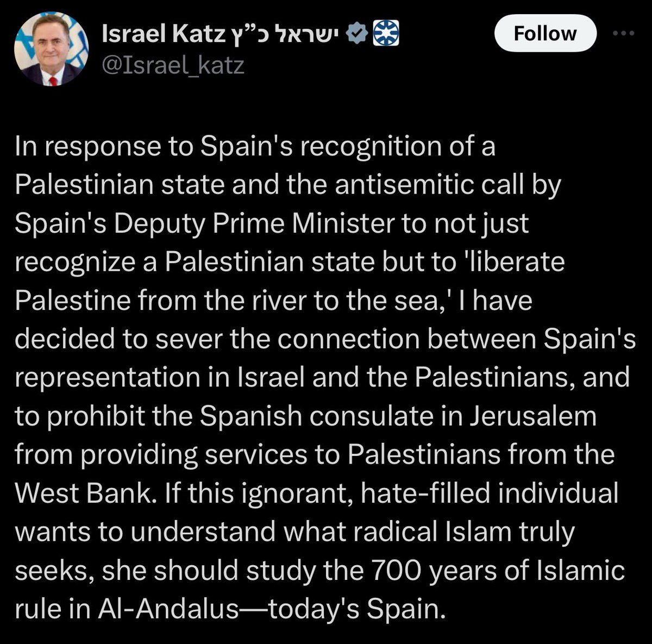Click the blue verified checkmark badge
Viewport: 652px width, 644px height.
pyautogui.click(x=356, y=35)
